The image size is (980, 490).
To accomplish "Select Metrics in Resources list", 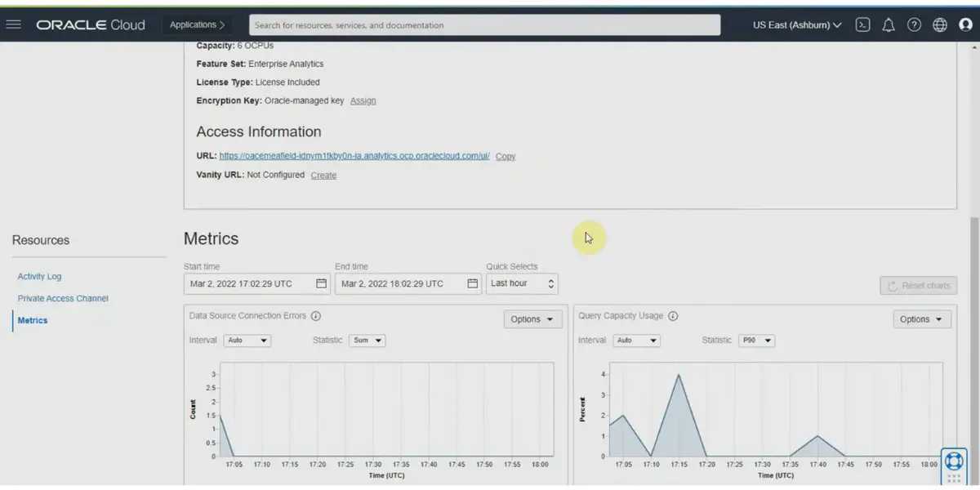I will coord(33,321).
